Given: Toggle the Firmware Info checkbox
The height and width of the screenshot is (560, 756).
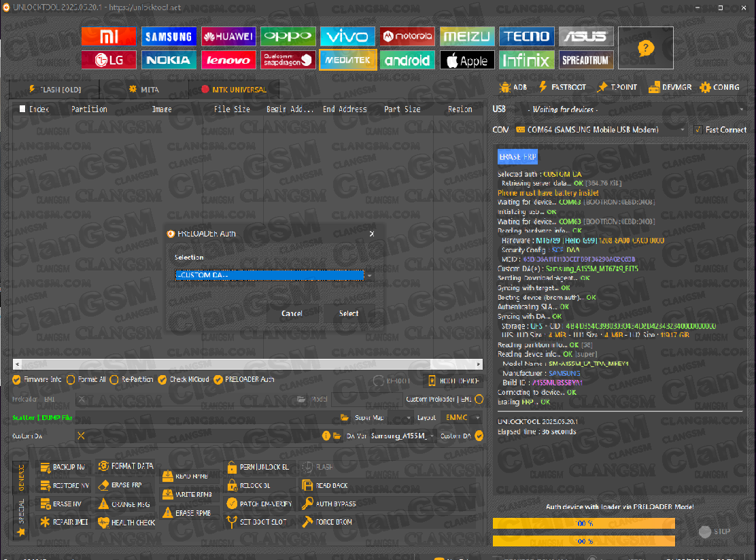Looking at the screenshot, I should tap(17, 380).
